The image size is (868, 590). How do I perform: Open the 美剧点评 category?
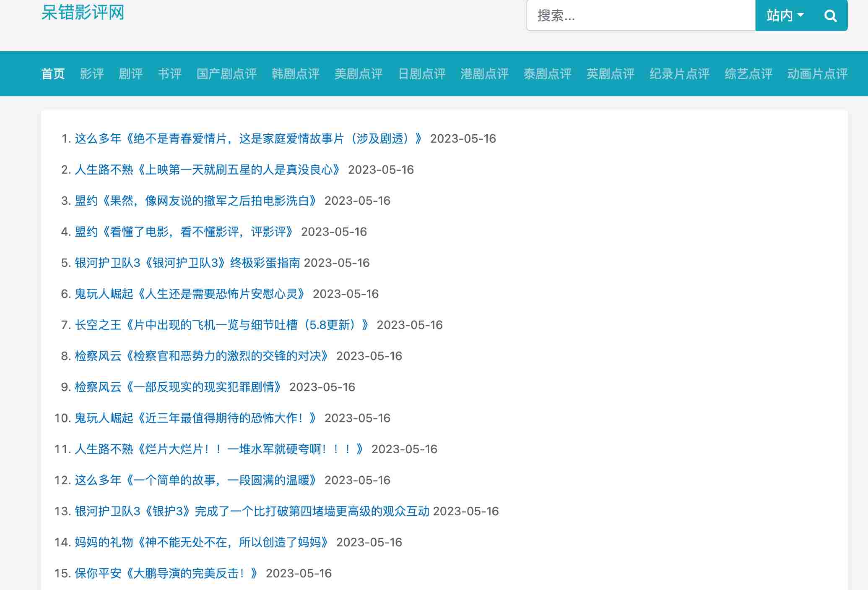click(358, 74)
